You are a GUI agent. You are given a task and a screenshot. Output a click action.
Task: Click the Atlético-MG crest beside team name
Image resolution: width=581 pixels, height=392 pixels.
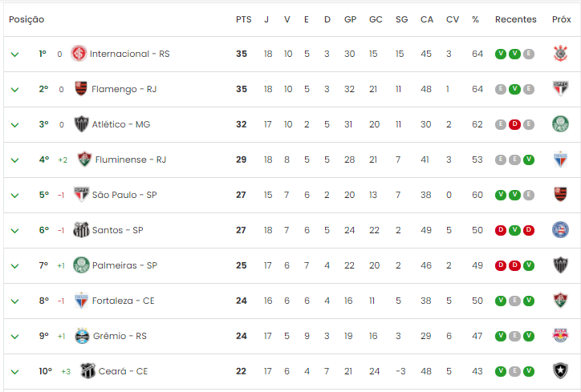81,124
